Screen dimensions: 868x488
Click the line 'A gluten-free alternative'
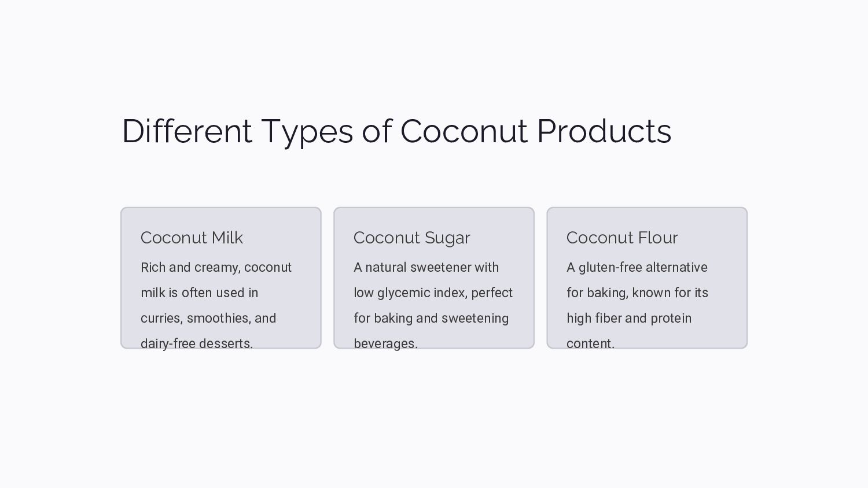coord(637,268)
